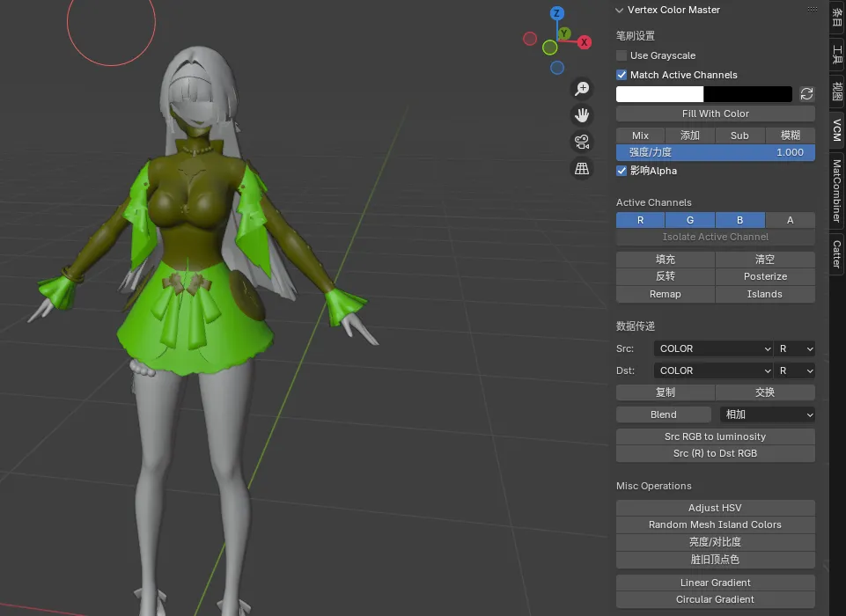This screenshot has height=616, width=846.
Task: Swap brush colors with the refresh icon
Action: (x=806, y=94)
